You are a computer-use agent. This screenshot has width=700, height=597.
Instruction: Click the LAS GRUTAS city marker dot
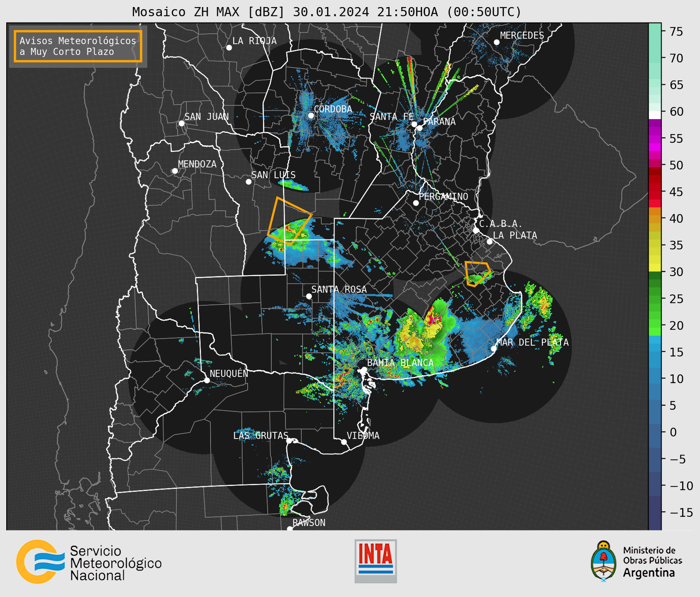[x=289, y=441]
